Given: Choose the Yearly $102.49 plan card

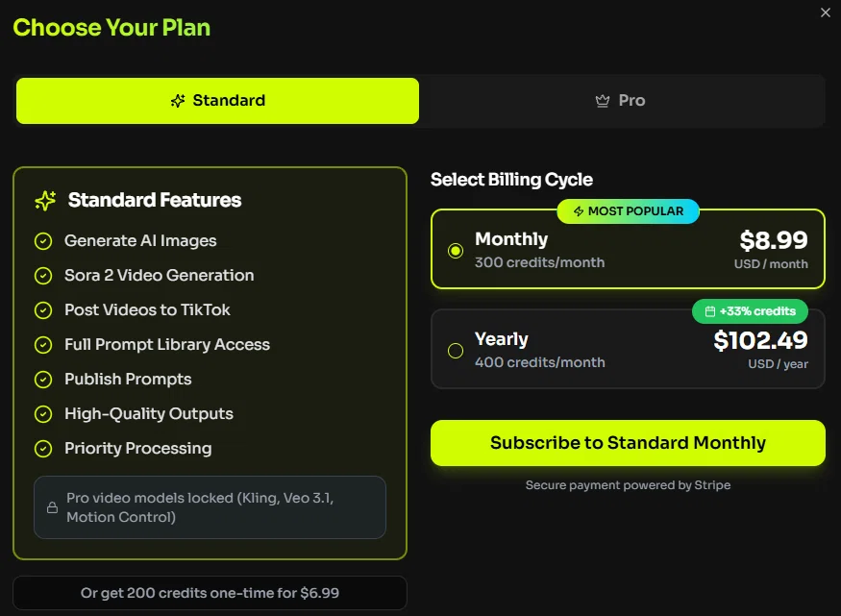Looking at the screenshot, I should click(628, 349).
